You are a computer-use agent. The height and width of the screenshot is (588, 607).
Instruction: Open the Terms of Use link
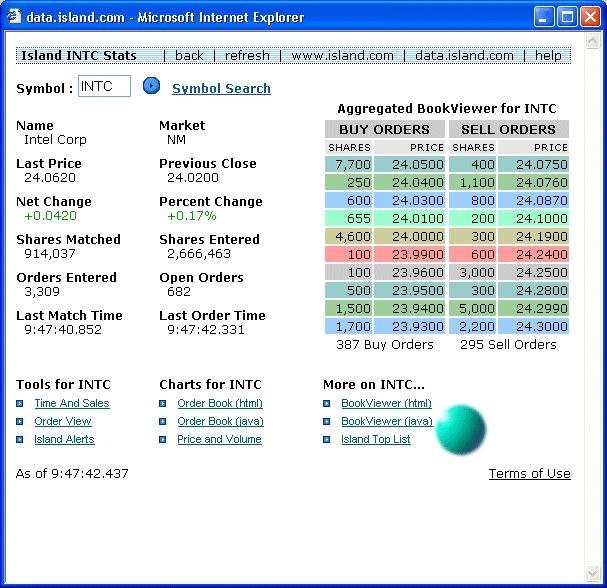(530, 474)
